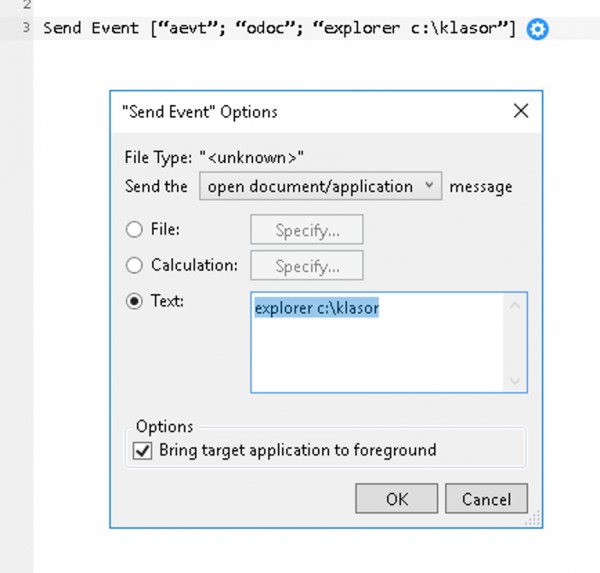600x573 pixels.
Task: Click the dialog resize grip corner
Action: 533,519
